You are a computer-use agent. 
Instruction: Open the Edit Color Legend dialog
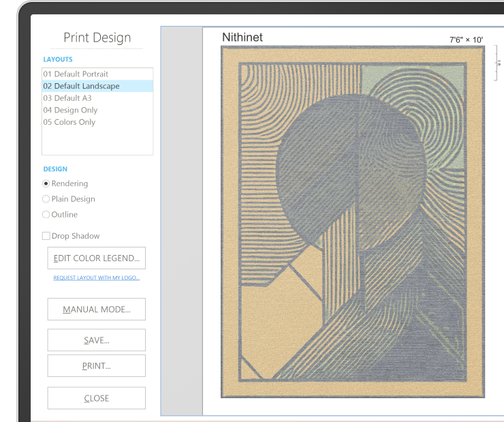click(96, 258)
